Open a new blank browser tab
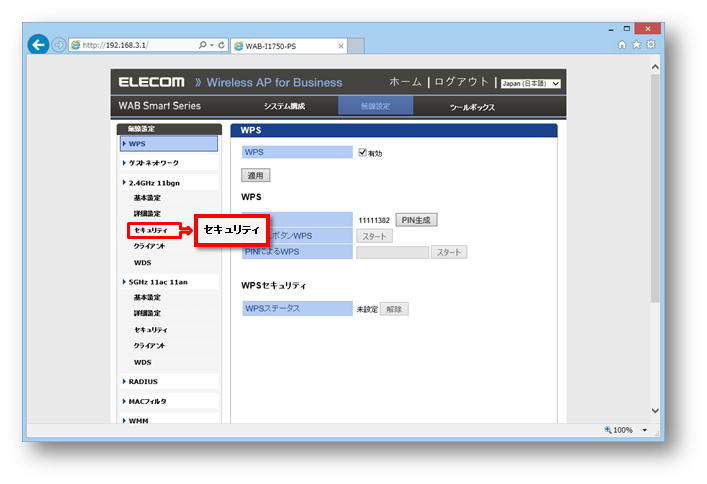This screenshot has width=707, height=484. click(356, 46)
